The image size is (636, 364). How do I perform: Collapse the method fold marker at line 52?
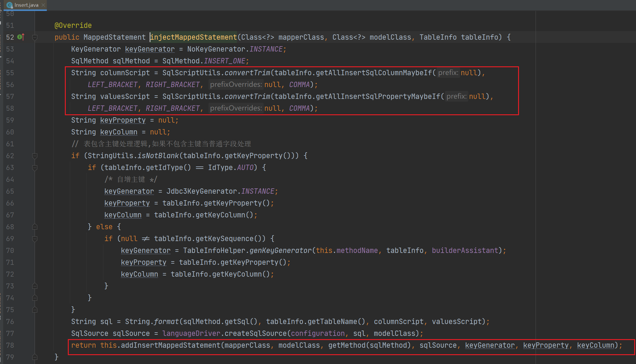[x=35, y=37]
